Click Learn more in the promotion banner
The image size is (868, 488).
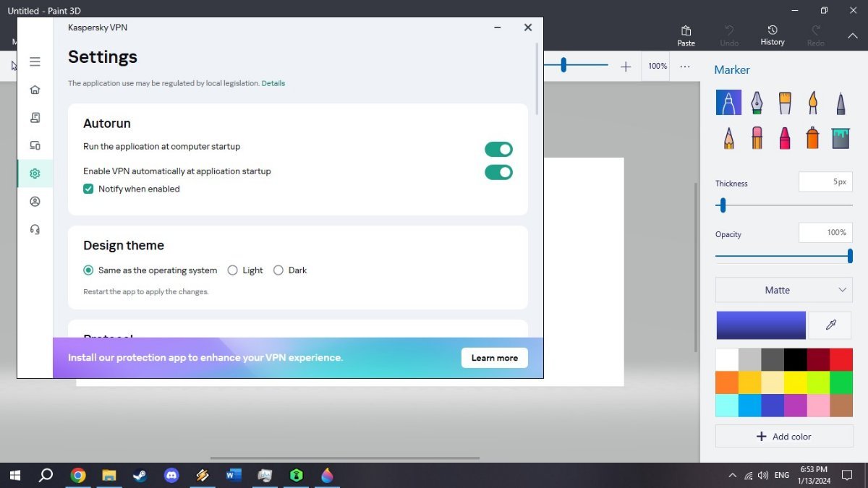coord(495,358)
